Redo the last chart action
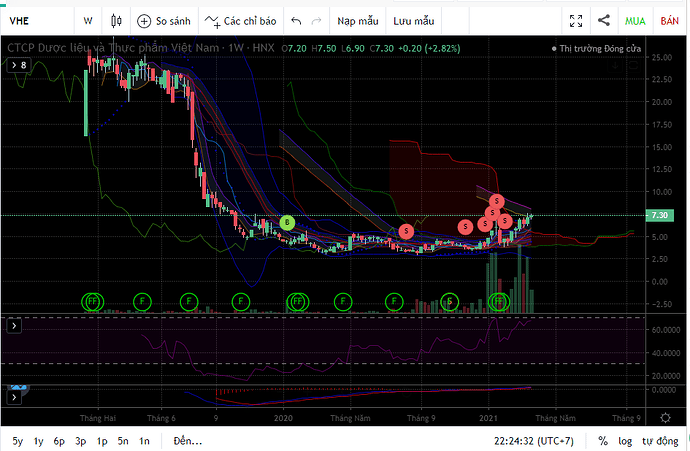This screenshot has height=451, width=690. [x=317, y=20]
